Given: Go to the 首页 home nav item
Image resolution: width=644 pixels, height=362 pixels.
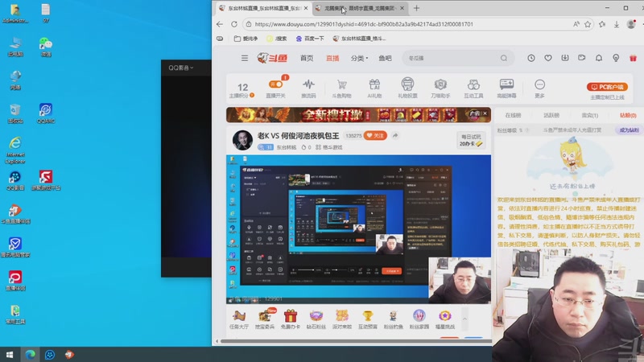Looking at the screenshot, I should (307, 58).
